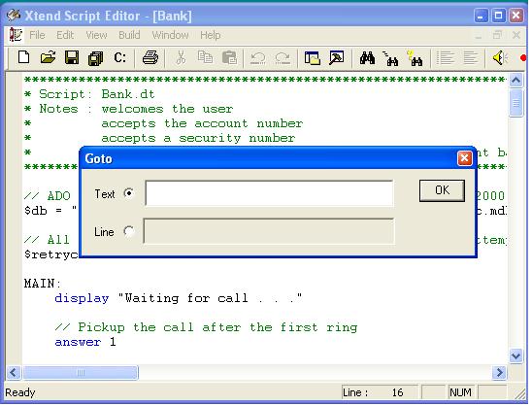This screenshot has height=406, width=532.
Task: Click the Line : 16 status bar indicator
Action: (380, 392)
